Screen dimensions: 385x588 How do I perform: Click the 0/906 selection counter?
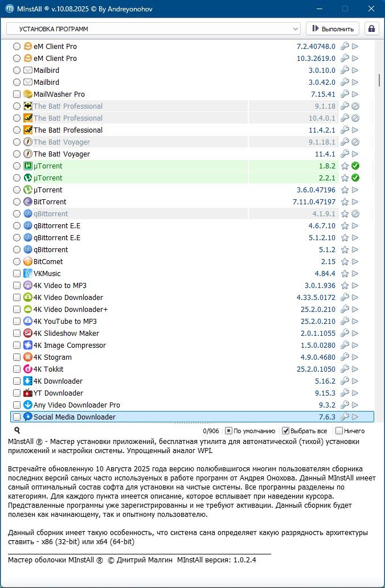point(211,431)
